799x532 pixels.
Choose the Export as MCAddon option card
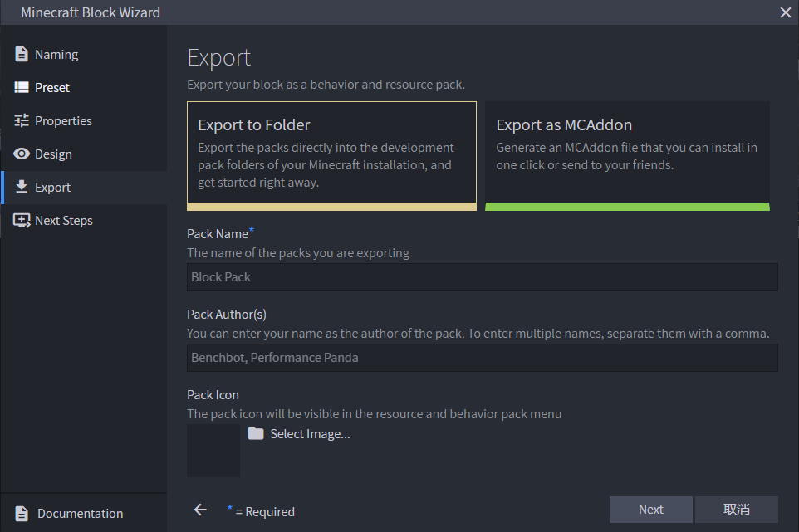[627, 156]
